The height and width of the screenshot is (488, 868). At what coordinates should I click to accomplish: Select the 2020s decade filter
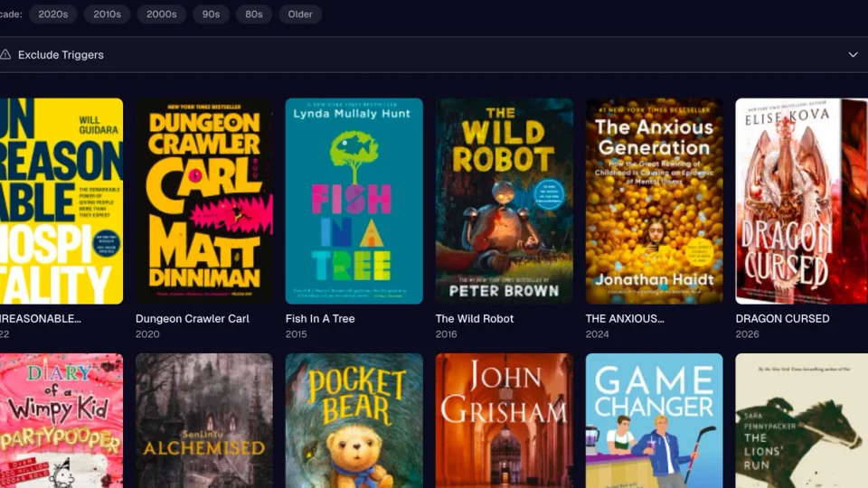[52, 14]
